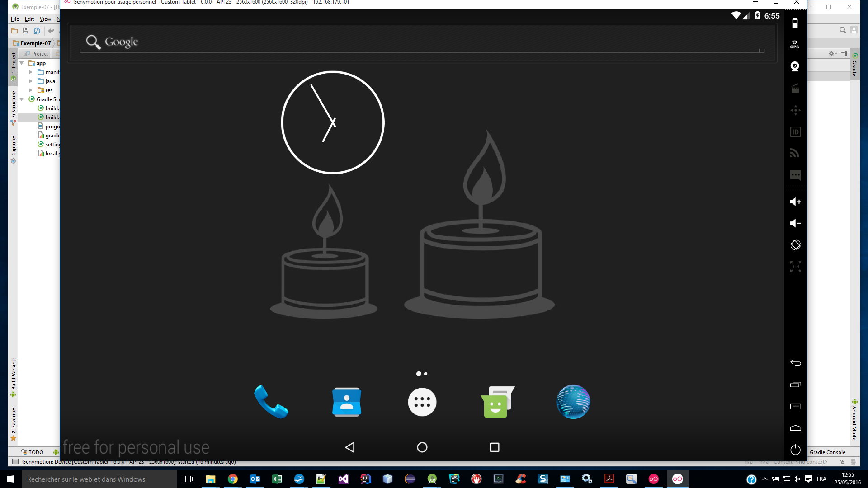Open the Edit menu
Viewport: 868px width, 488px height.
[29, 19]
